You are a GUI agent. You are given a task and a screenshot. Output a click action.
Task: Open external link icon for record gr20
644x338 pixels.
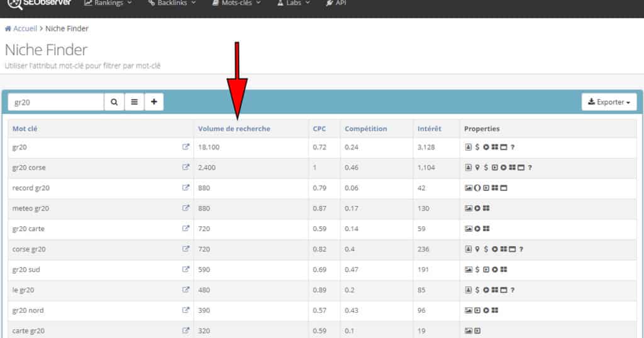tap(186, 188)
